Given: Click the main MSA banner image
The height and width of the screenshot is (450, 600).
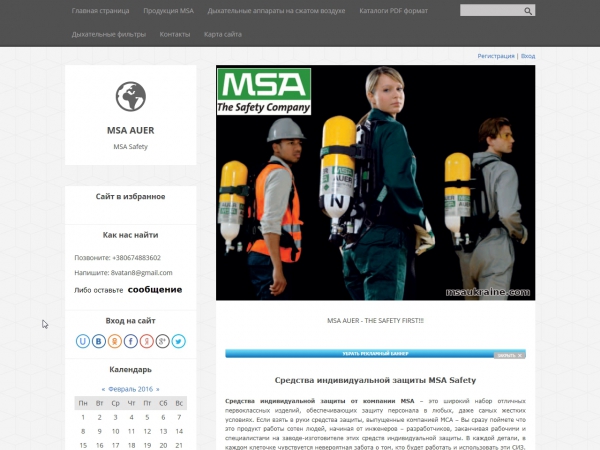Looking at the screenshot, I should click(375, 183).
